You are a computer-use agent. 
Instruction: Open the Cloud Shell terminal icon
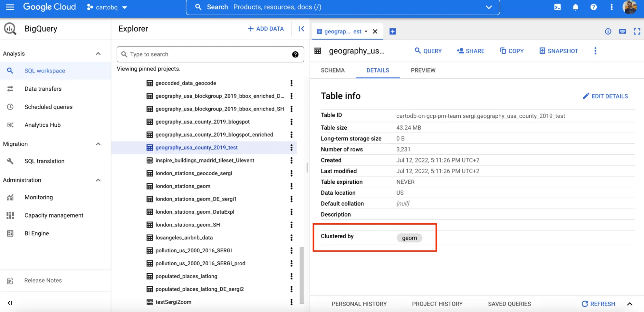point(558,7)
